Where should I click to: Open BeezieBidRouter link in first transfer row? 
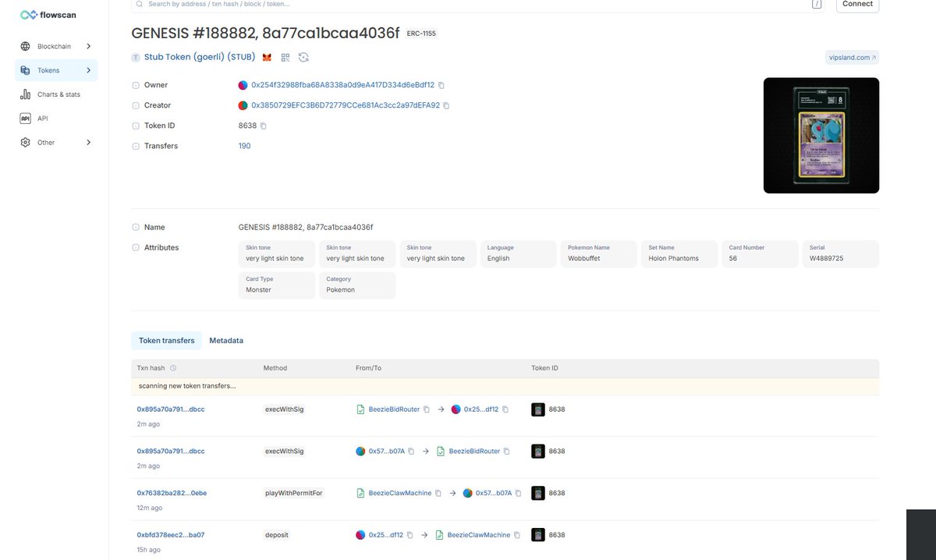pos(394,409)
